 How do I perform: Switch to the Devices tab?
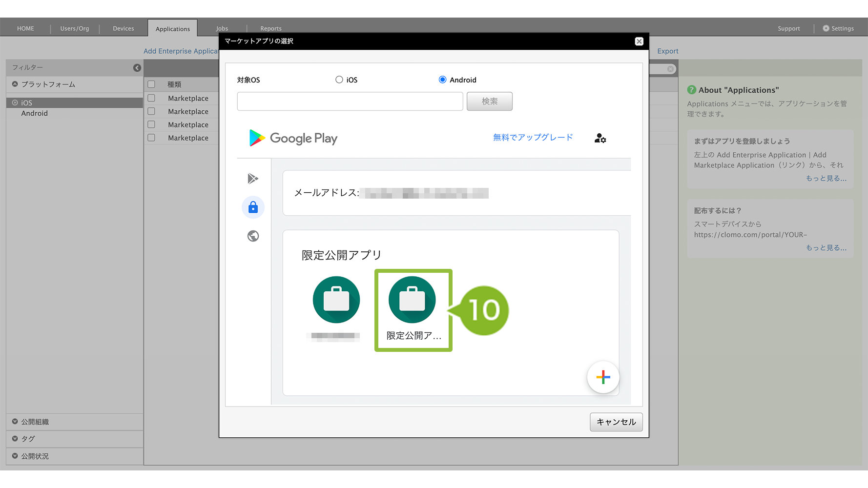123,28
